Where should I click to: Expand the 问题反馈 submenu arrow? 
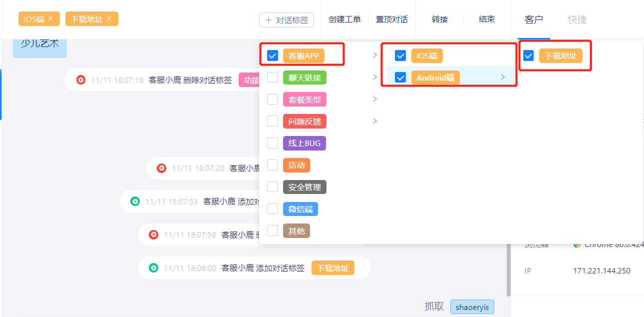pos(375,121)
